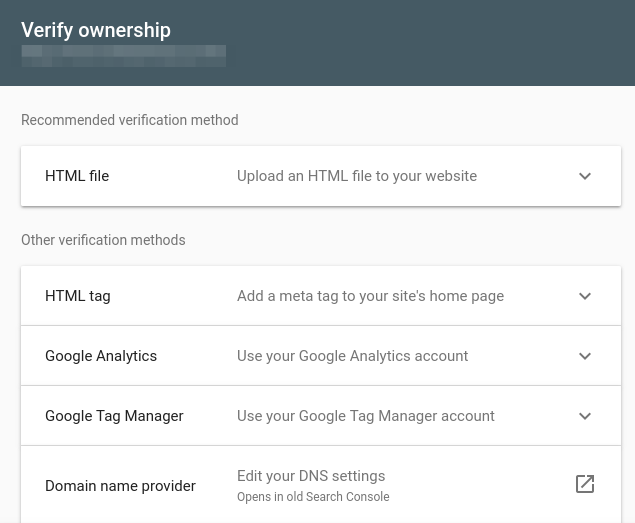The height and width of the screenshot is (523, 635).
Task: Select the Google Tag Manager method label
Action: click(x=114, y=416)
